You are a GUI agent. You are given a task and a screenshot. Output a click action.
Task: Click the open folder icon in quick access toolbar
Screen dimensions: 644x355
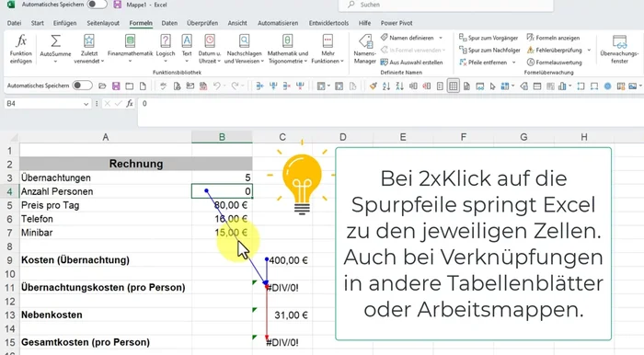click(102, 86)
